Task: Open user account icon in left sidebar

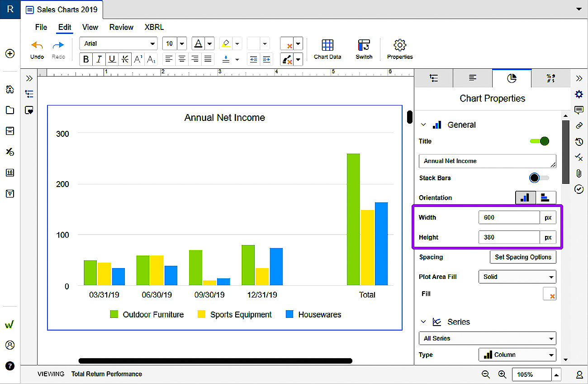Action: click(10, 345)
